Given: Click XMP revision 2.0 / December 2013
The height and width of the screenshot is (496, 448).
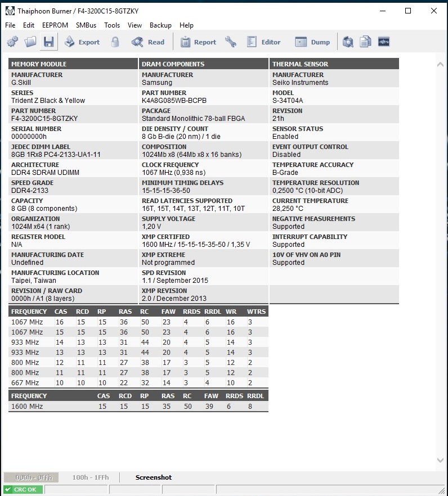Looking at the screenshot, I should click(174, 299).
